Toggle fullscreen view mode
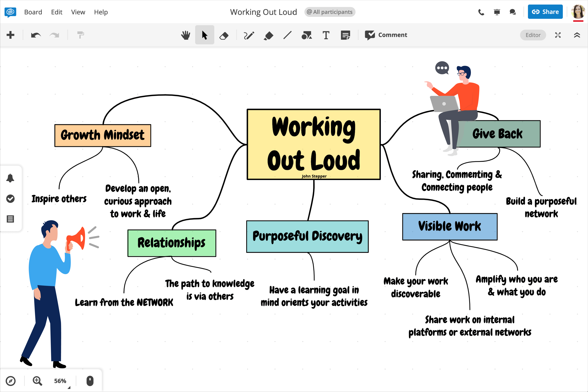Viewport: 588px width, 392px height. (558, 35)
